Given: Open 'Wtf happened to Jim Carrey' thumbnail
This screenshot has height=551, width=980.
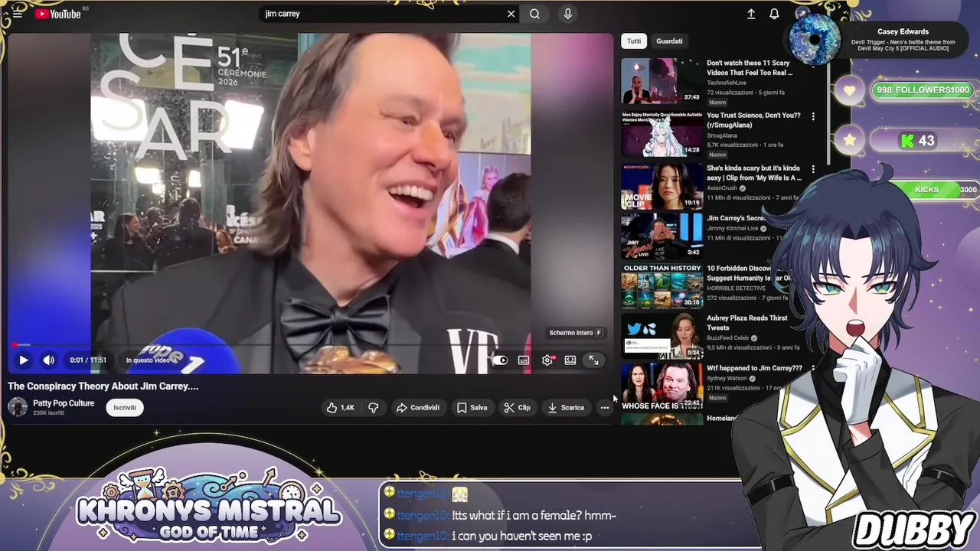Looking at the screenshot, I should point(661,386).
